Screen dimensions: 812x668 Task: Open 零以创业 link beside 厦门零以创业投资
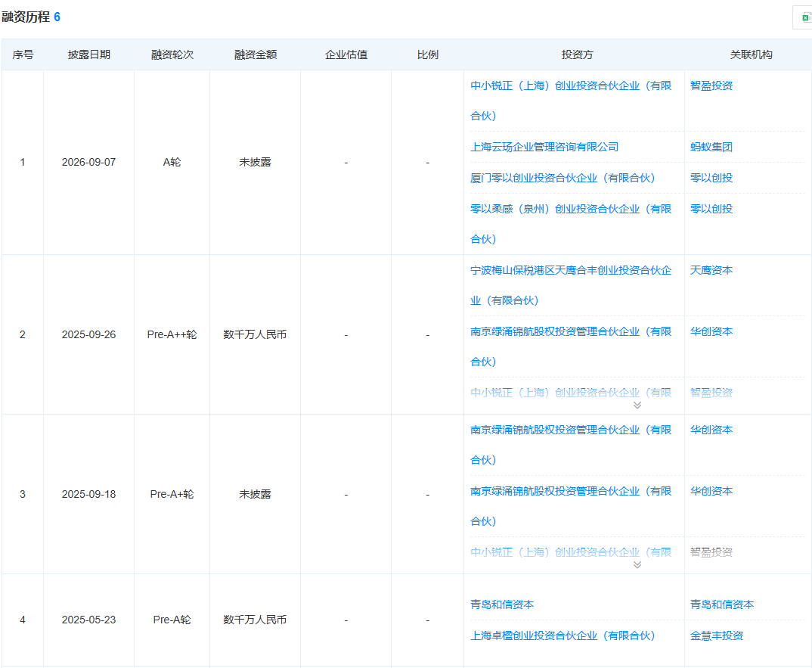click(x=711, y=179)
